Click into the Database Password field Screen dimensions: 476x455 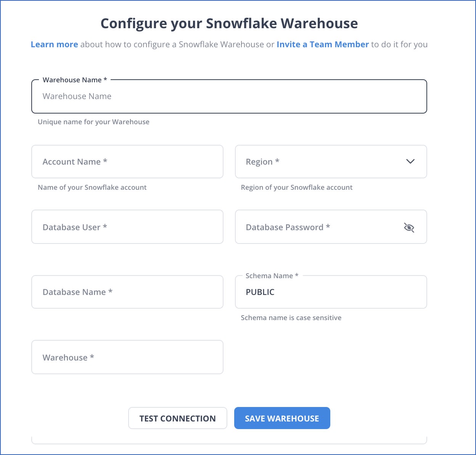pyautogui.click(x=331, y=227)
